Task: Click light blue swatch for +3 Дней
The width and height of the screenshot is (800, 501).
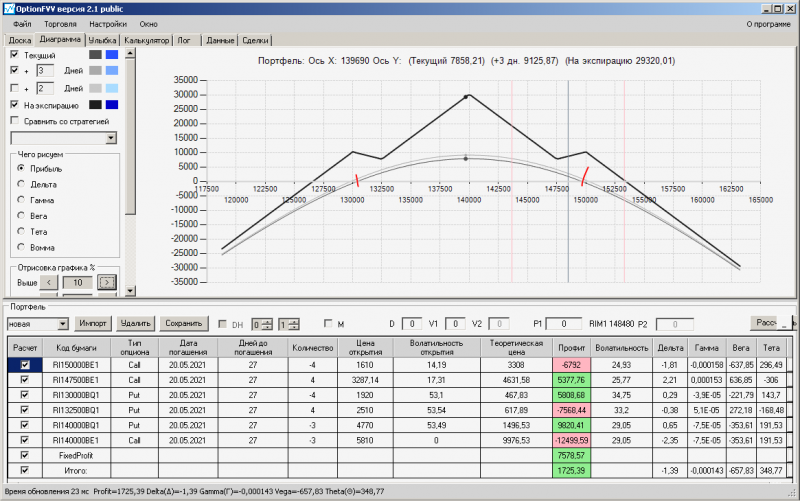Action: (x=112, y=70)
